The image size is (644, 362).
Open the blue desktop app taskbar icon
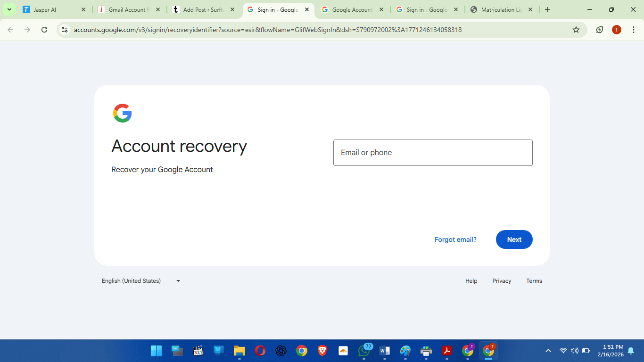(x=219, y=351)
